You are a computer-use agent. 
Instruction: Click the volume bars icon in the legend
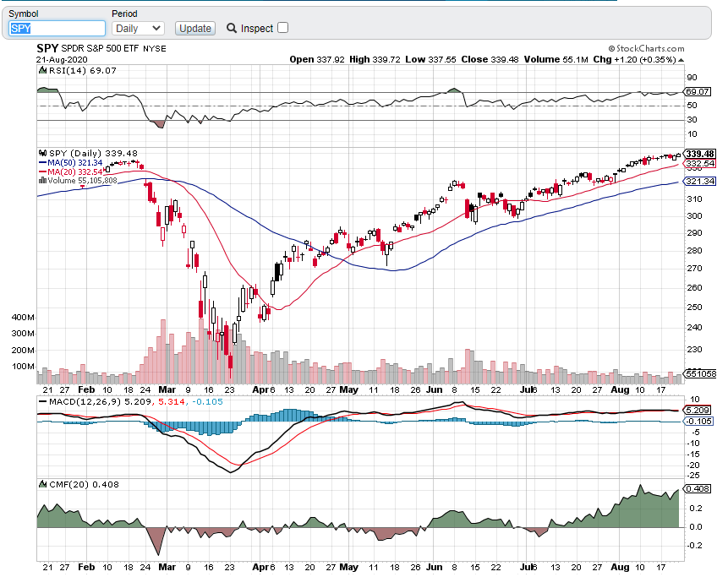pos(43,181)
